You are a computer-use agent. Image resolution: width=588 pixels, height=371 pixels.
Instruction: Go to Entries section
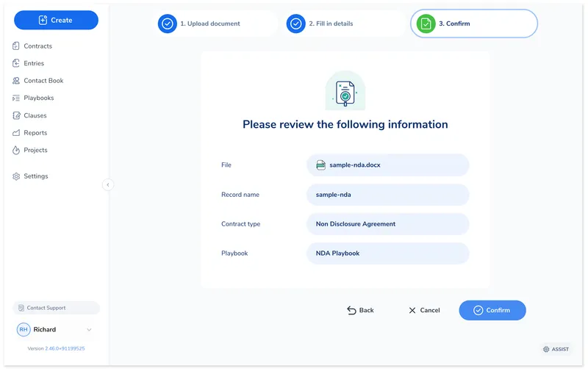pos(34,63)
